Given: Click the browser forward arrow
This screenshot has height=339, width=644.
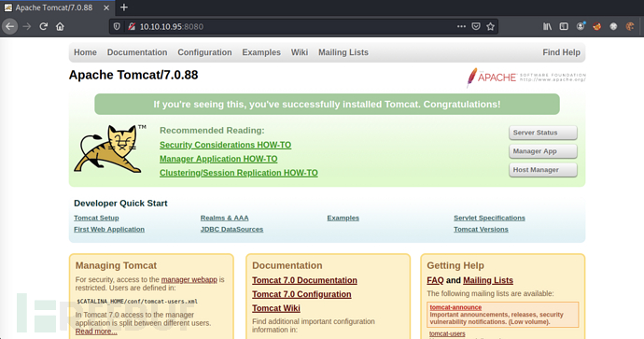Looking at the screenshot, I should pos(27,27).
